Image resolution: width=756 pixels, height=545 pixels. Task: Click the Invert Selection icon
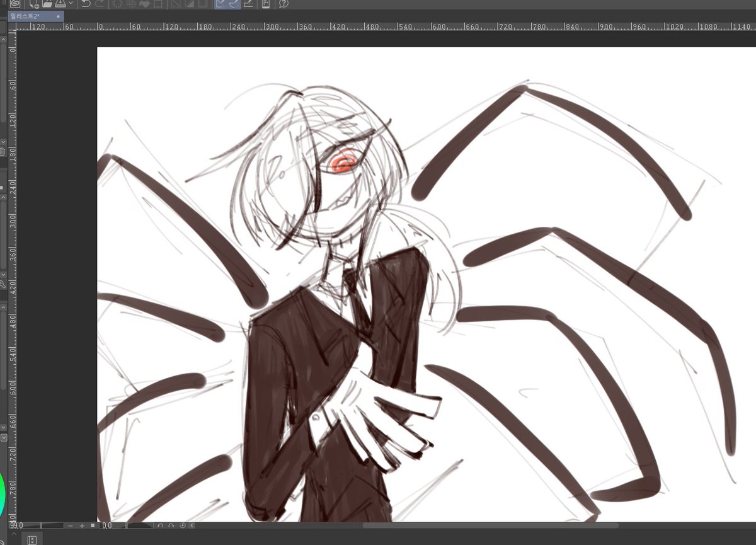tap(189, 4)
